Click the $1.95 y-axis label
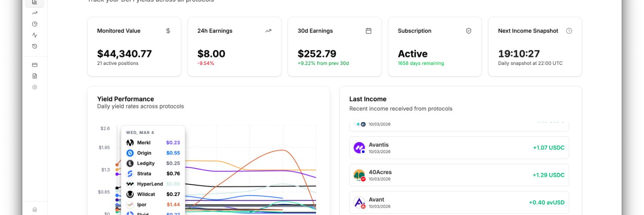644x215 pixels. click(x=104, y=147)
